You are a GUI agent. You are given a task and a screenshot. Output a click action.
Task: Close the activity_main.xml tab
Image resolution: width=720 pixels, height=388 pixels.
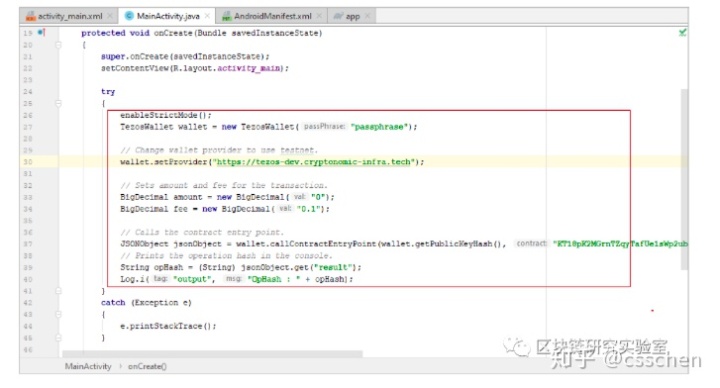[x=110, y=16]
